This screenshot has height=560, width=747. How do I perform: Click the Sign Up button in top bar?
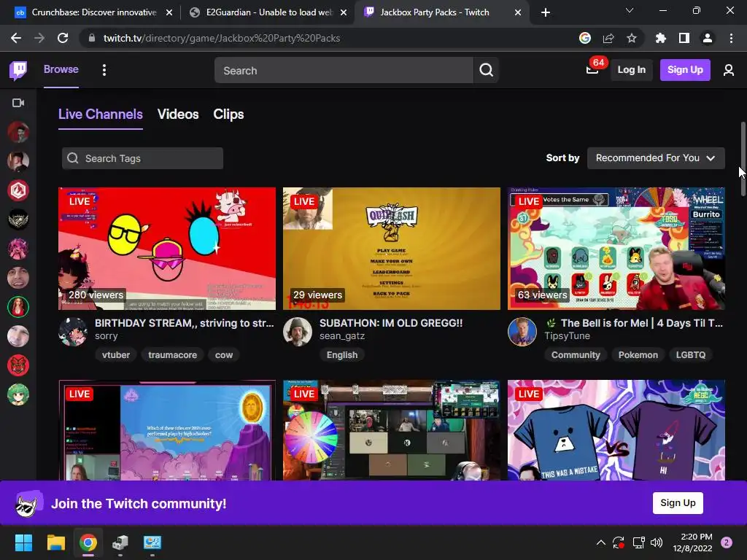(x=685, y=70)
